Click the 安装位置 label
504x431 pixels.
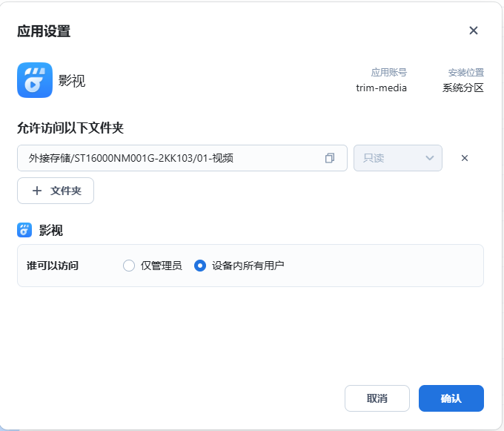coord(466,73)
